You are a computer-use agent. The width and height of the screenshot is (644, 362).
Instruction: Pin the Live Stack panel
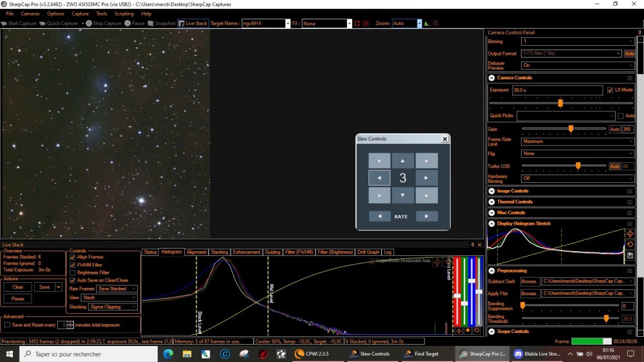[x=472, y=245]
